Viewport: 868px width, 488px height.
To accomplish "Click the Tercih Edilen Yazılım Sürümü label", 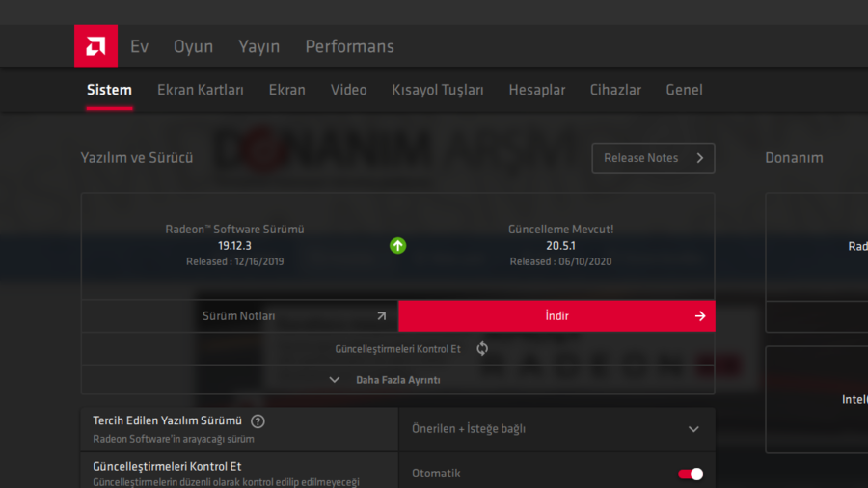I will [167, 421].
